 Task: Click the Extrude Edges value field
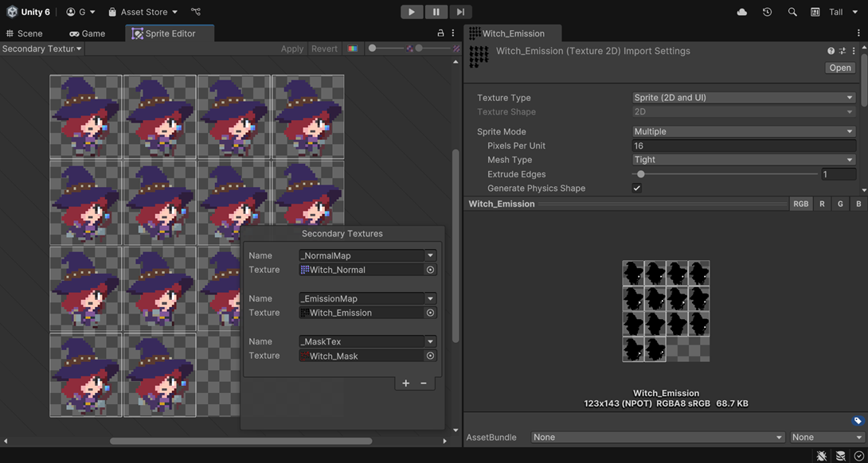point(839,174)
